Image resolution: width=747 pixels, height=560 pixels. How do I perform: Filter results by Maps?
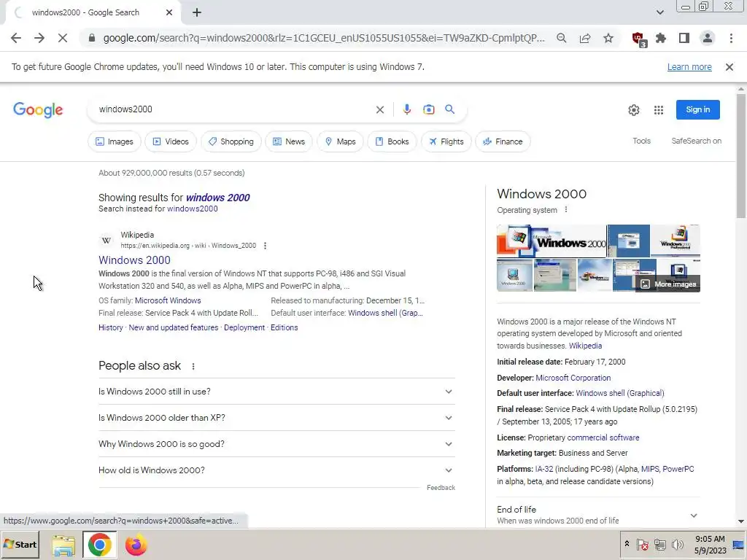click(x=340, y=141)
